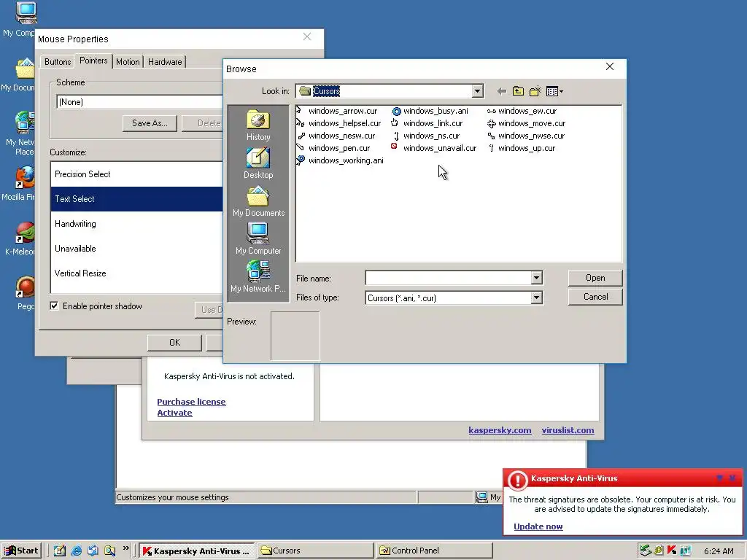
Task: Open the Scheme combo box
Action: click(139, 102)
